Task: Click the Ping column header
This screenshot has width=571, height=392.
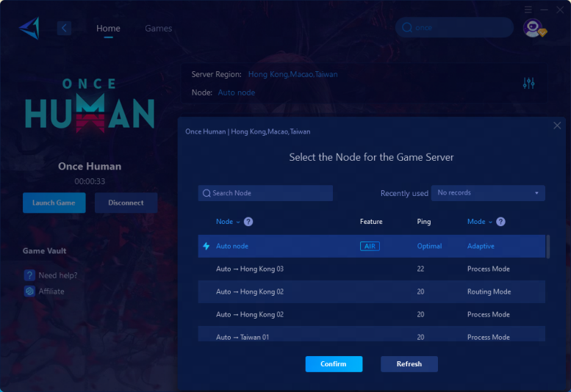Action: [x=424, y=222]
